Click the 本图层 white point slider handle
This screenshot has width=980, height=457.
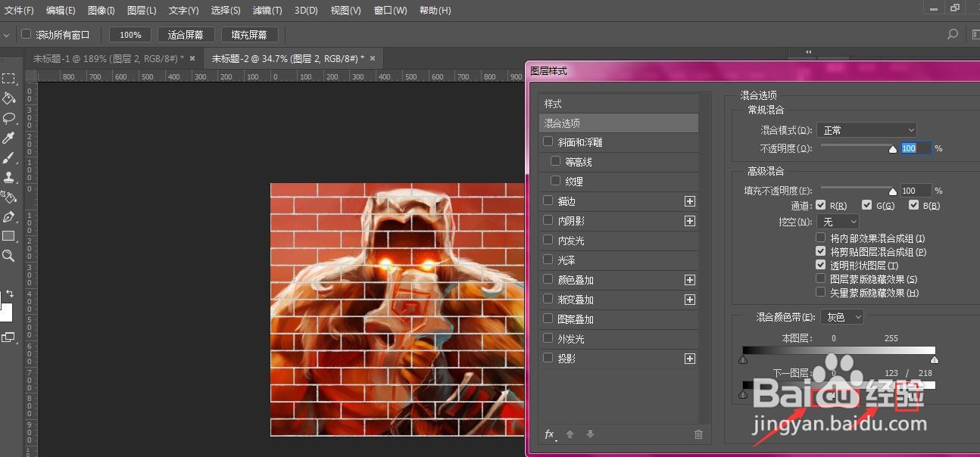tap(934, 360)
